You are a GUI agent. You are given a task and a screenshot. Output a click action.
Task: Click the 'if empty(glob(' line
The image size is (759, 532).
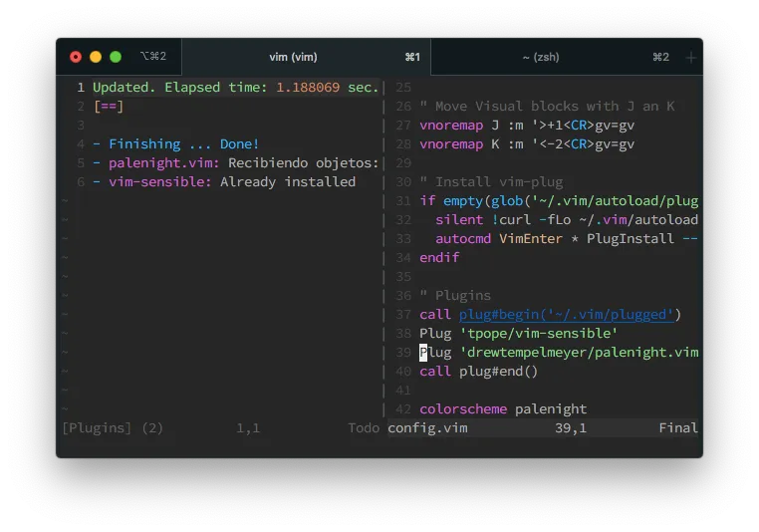tap(559, 200)
